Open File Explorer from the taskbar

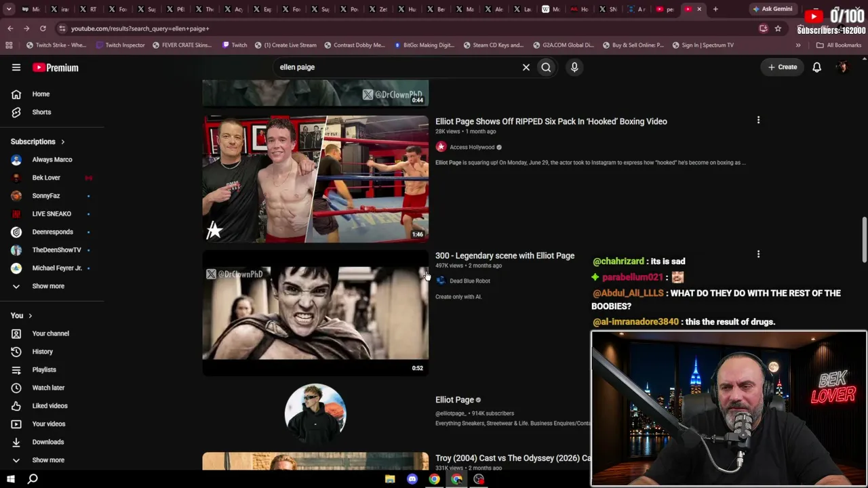pyautogui.click(x=390, y=479)
